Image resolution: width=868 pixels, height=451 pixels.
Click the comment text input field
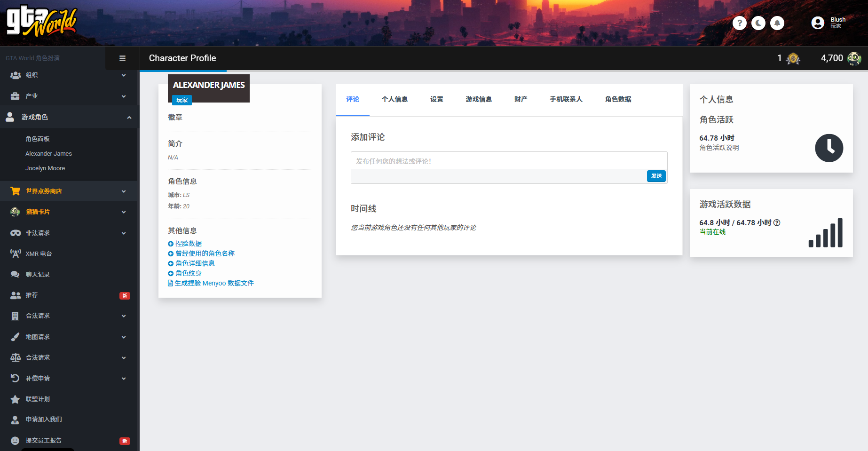click(x=509, y=161)
